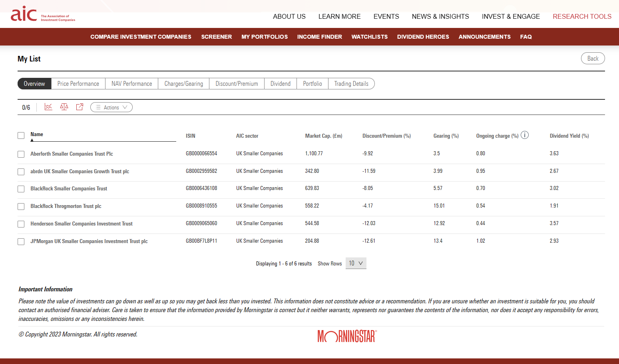Open the Trading Details tab
The image size is (619, 364).
[351, 84]
